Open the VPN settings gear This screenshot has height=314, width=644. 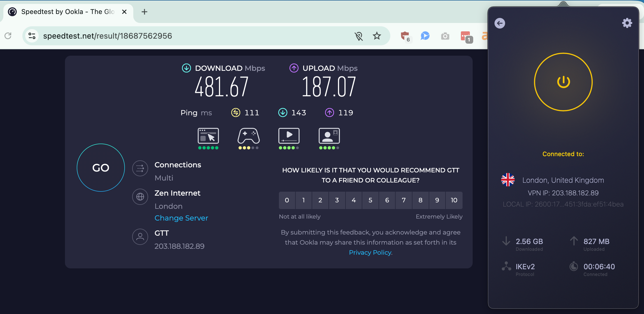pos(627,23)
